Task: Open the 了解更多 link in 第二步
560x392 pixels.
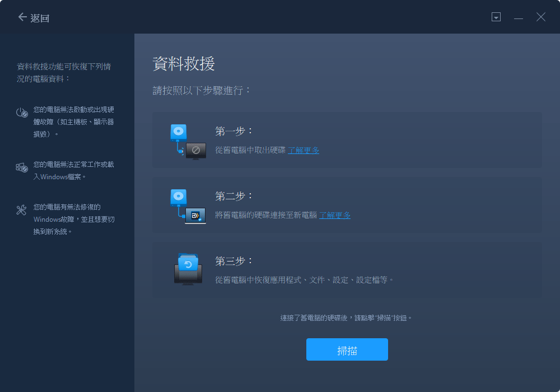Action: click(335, 215)
